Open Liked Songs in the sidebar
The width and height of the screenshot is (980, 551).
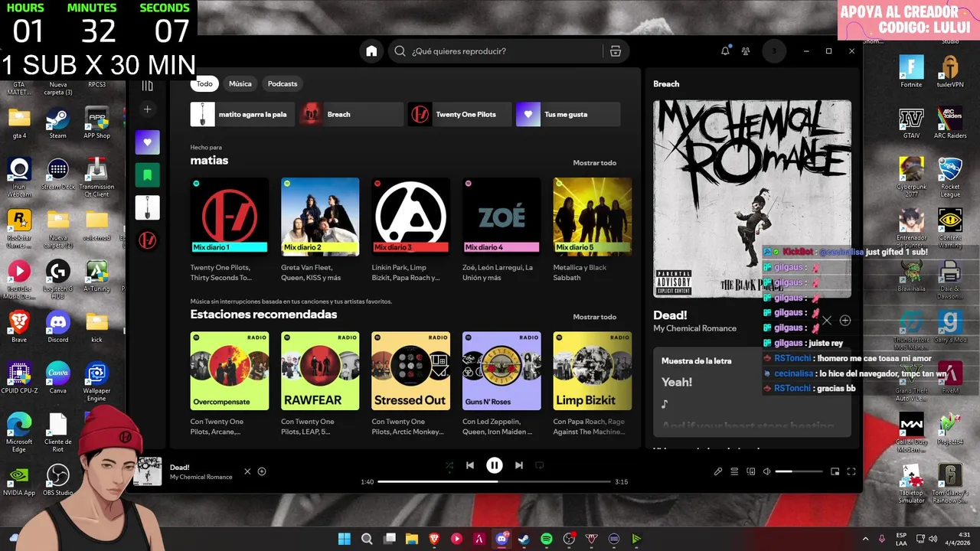pos(148,142)
